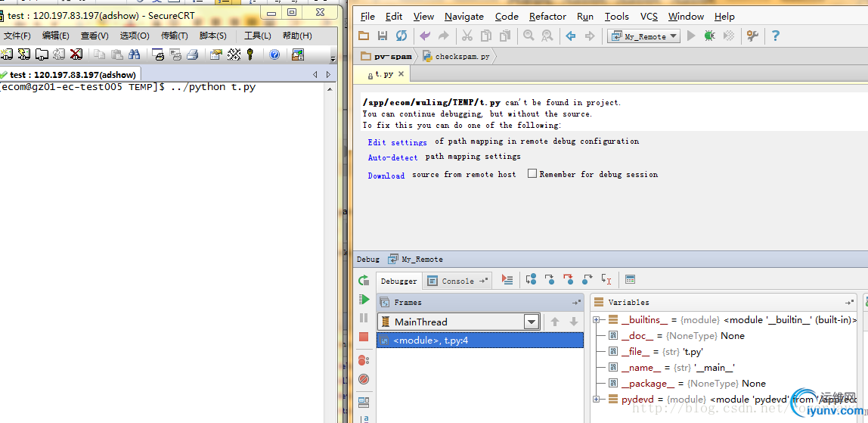Click the Step Into debugger icon
This screenshot has width=868, height=423.
point(550,279)
